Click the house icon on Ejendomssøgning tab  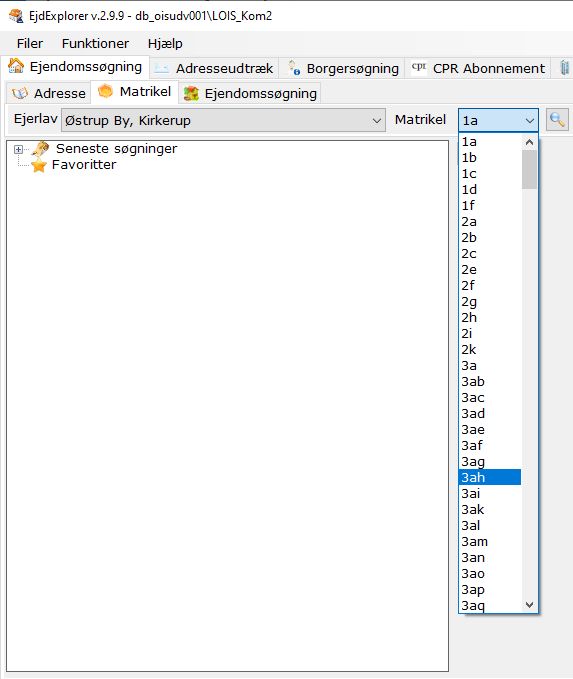pyautogui.click(x=16, y=66)
